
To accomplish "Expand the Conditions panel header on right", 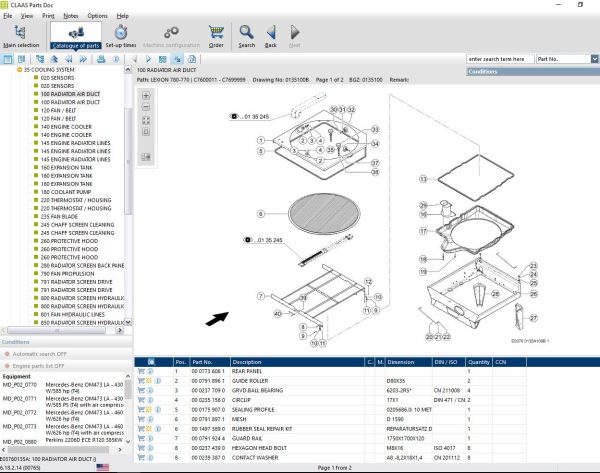I will [533, 72].
